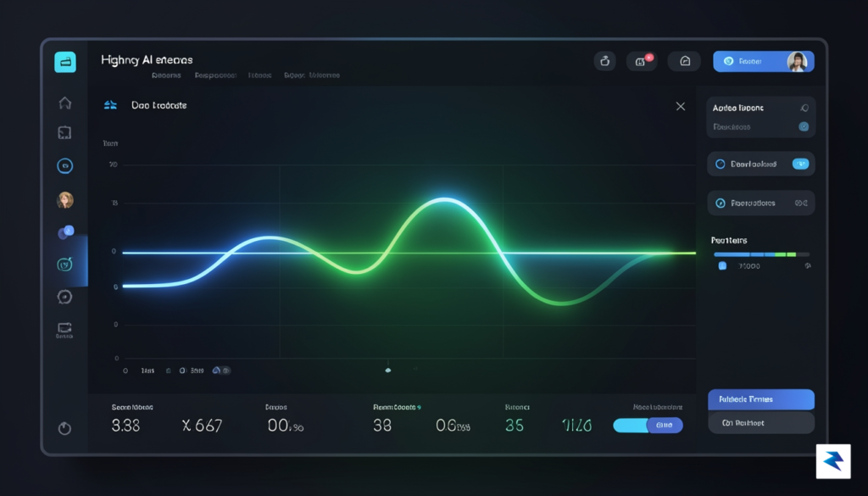This screenshot has width=868, height=496.
Task: Close the chart panel with X
Action: 681,106
